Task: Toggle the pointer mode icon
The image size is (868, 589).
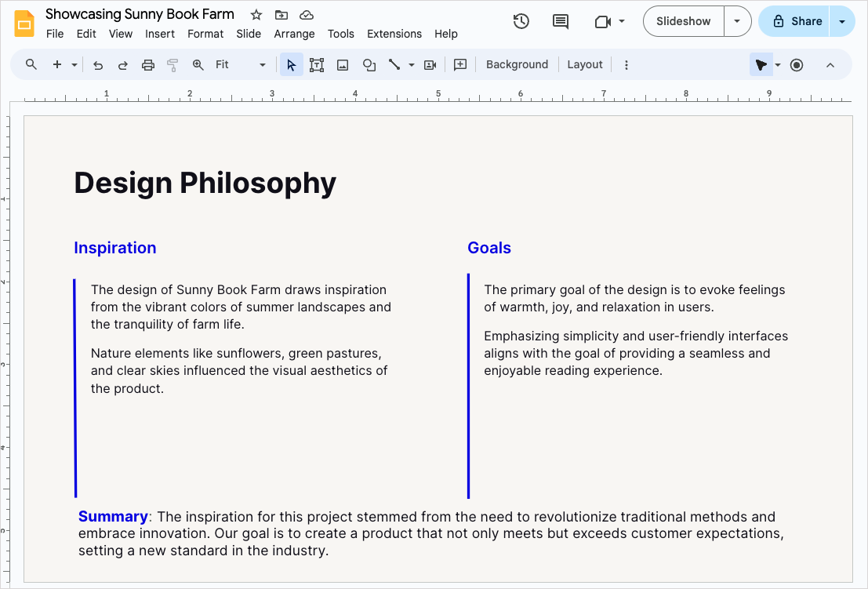Action: click(x=761, y=65)
